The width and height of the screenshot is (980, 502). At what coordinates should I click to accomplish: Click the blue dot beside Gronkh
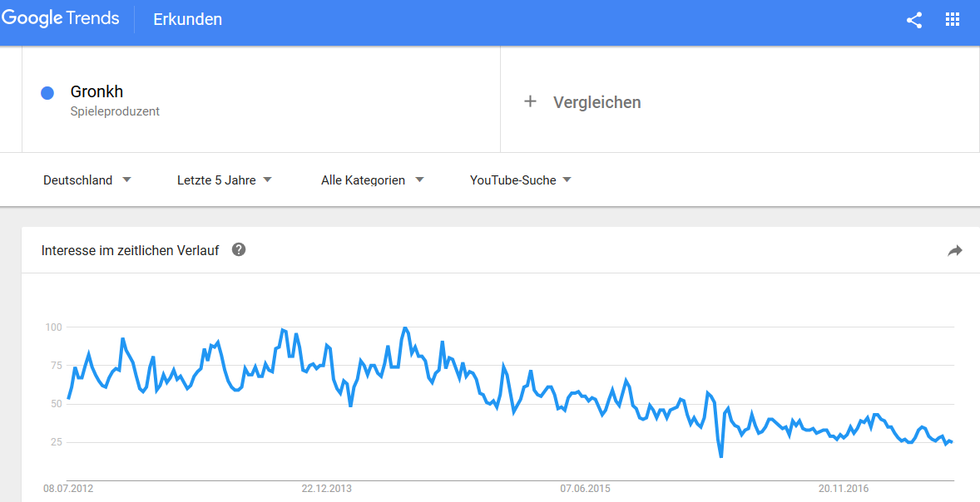click(47, 93)
